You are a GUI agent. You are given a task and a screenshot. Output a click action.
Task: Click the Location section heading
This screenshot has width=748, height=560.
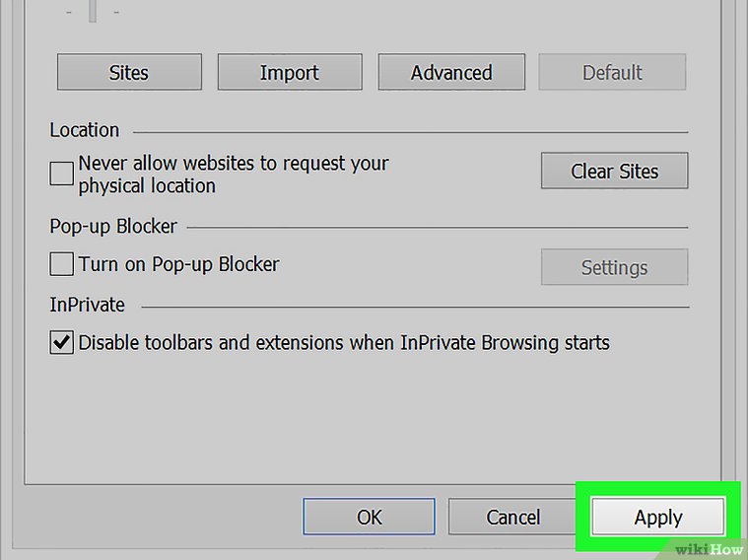pyautogui.click(x=85, y=130)
